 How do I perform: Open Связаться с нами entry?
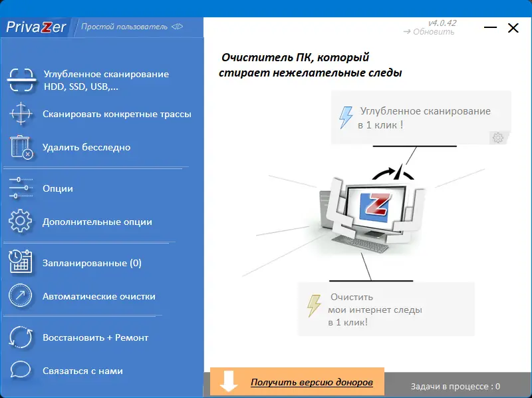[82, 371]
